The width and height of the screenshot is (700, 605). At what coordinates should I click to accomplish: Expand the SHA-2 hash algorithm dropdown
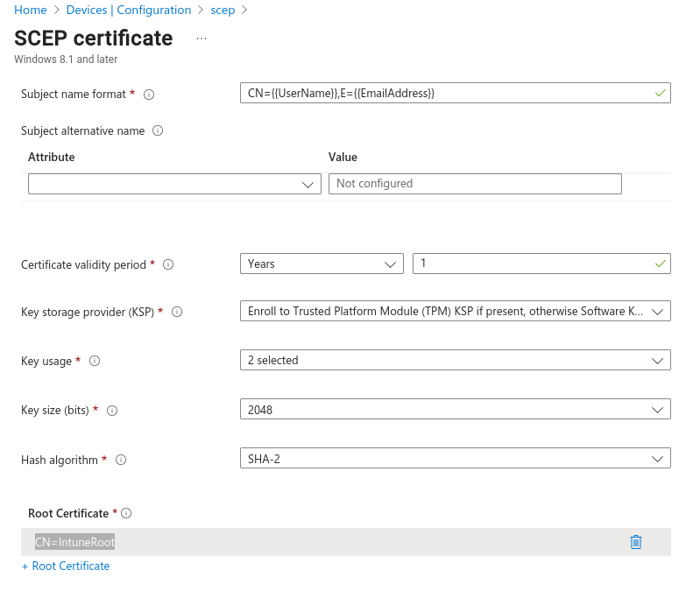tap(455, 458)
